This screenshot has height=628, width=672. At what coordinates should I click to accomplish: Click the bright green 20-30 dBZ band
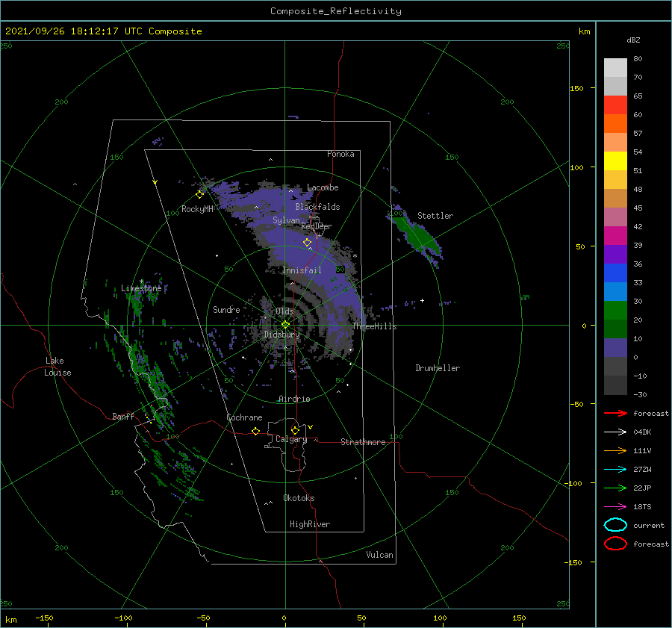(615, 310)
